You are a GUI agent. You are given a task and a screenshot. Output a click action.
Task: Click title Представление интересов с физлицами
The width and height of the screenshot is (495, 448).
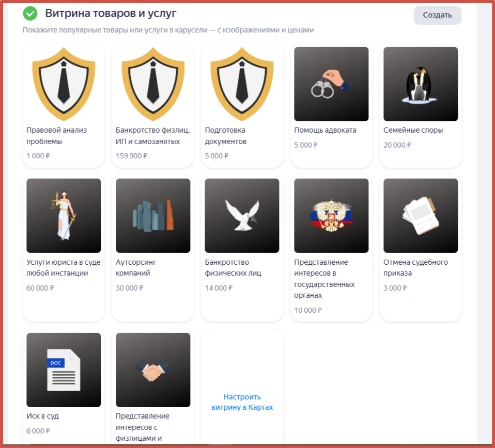143,427
